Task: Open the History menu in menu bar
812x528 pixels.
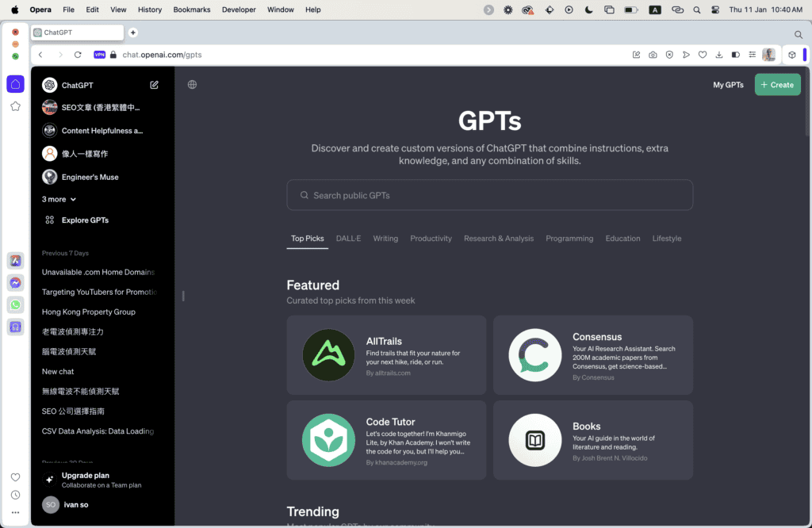Action: 150,10
